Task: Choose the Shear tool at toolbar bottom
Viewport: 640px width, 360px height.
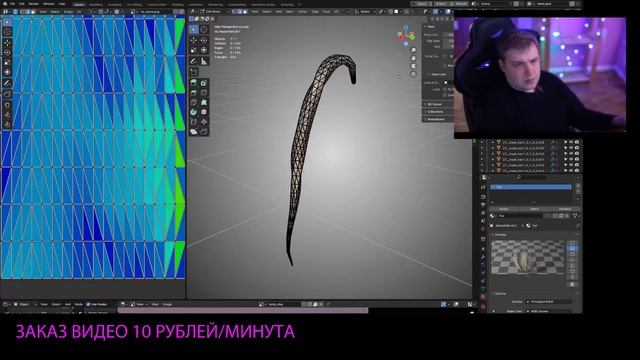Action: (x=194, y=131)
